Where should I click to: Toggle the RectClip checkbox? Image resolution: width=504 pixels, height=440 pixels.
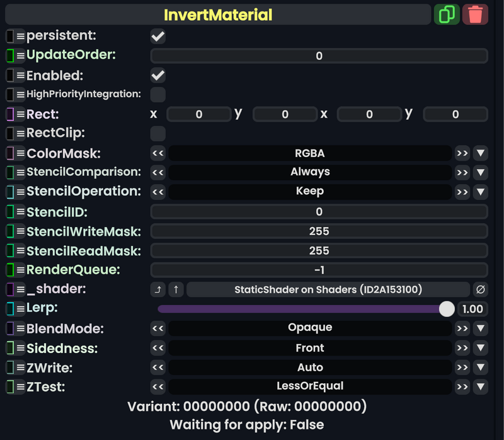click(157, 133)
